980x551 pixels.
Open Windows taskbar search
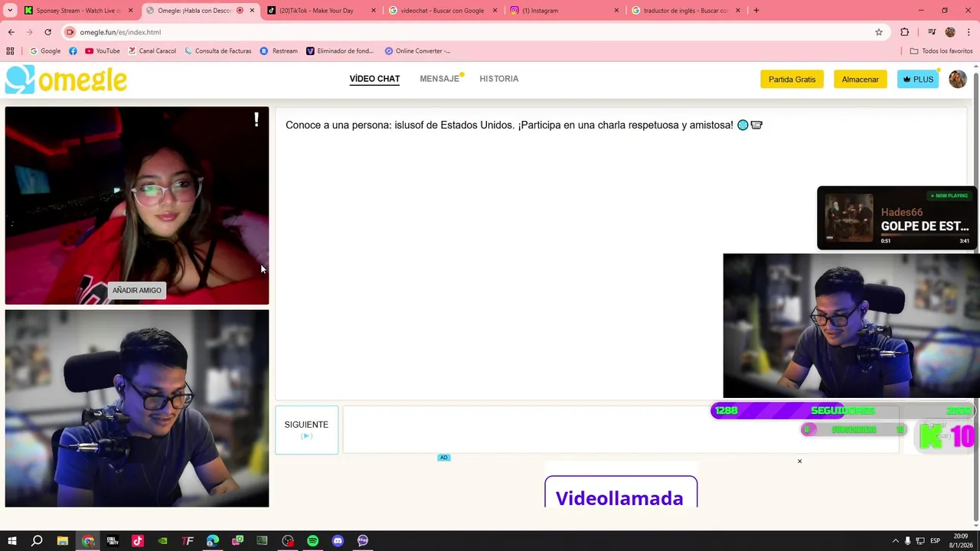[37, 541]
